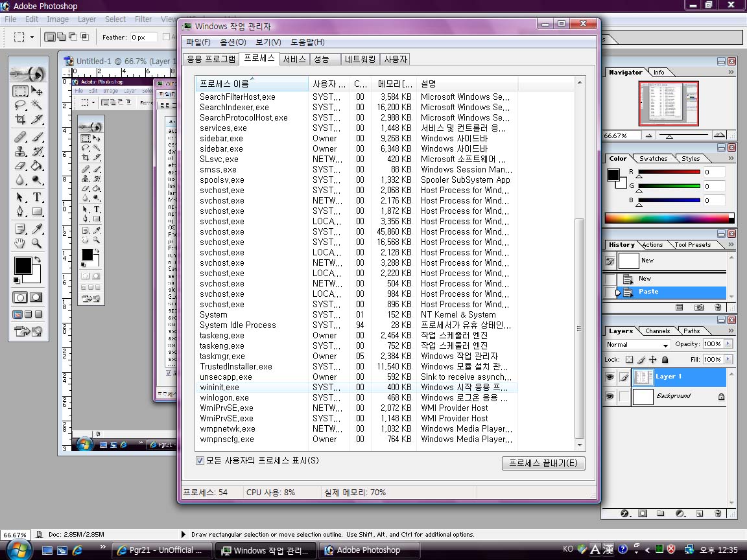The image size is (747, 560).
Task: Create a new snapshot in History panel
Action: click(699, 308)
